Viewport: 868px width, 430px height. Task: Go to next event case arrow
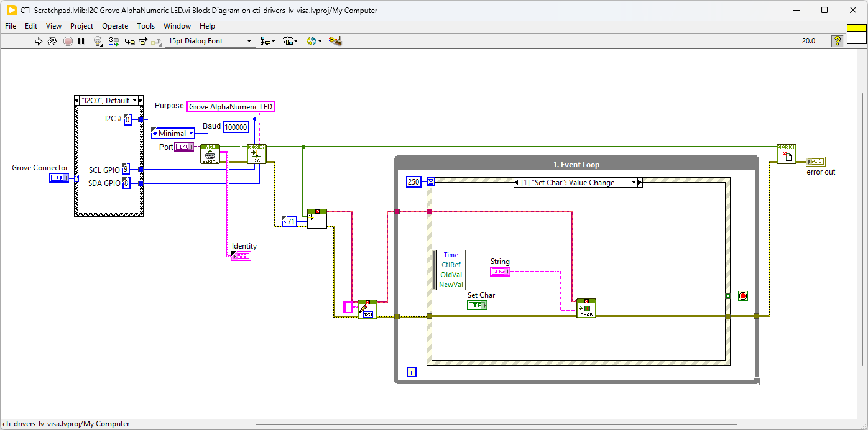coord(639,183)
